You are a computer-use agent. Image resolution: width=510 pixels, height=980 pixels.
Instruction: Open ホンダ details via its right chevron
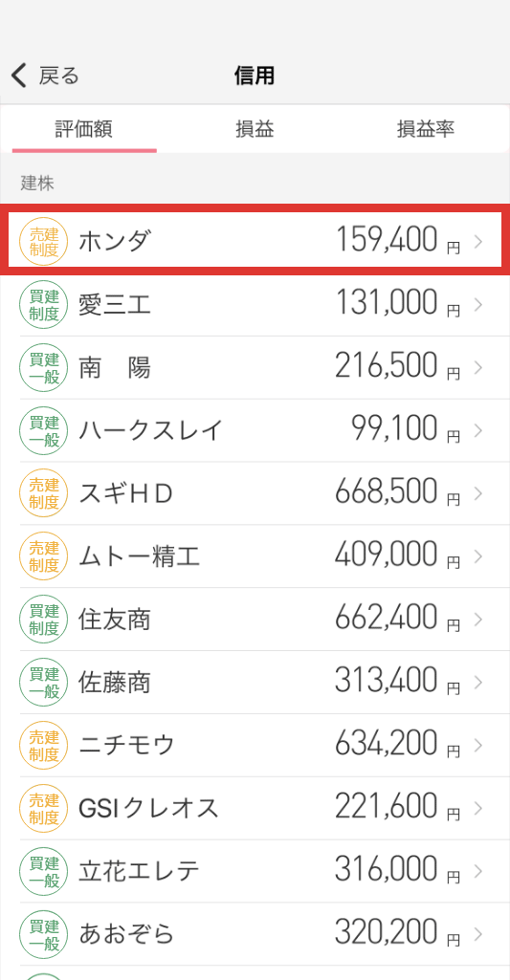pos(478,241)
